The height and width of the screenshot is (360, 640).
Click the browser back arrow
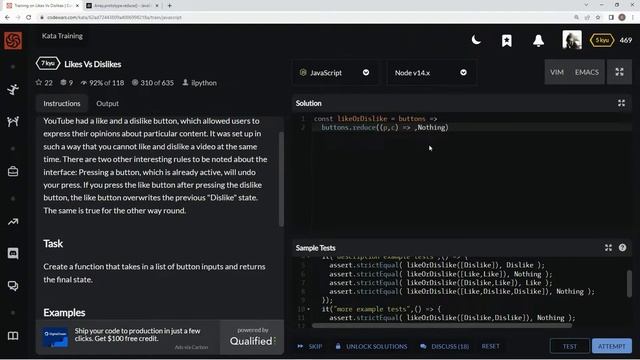tap(7, 17)
